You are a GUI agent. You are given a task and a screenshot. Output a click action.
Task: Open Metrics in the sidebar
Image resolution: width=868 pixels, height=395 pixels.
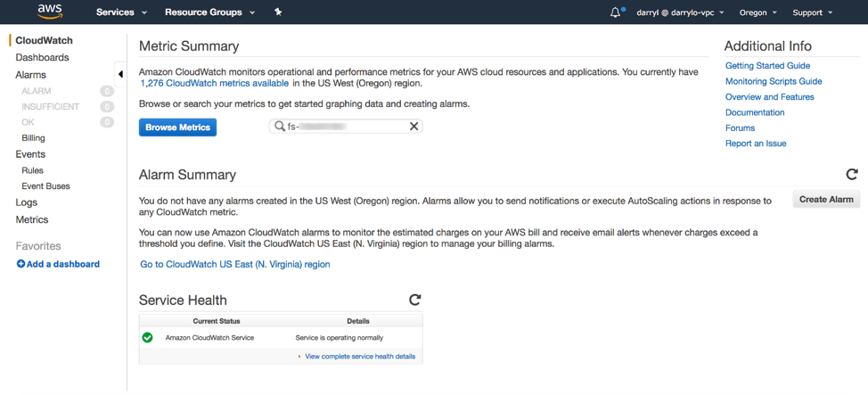(31, 220)
